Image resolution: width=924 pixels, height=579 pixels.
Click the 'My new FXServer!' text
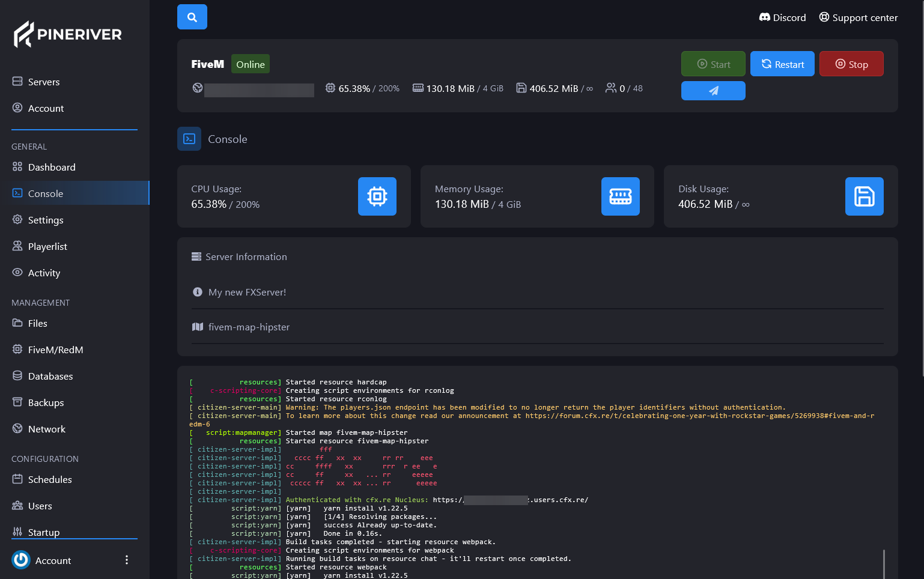click(248, 292)
